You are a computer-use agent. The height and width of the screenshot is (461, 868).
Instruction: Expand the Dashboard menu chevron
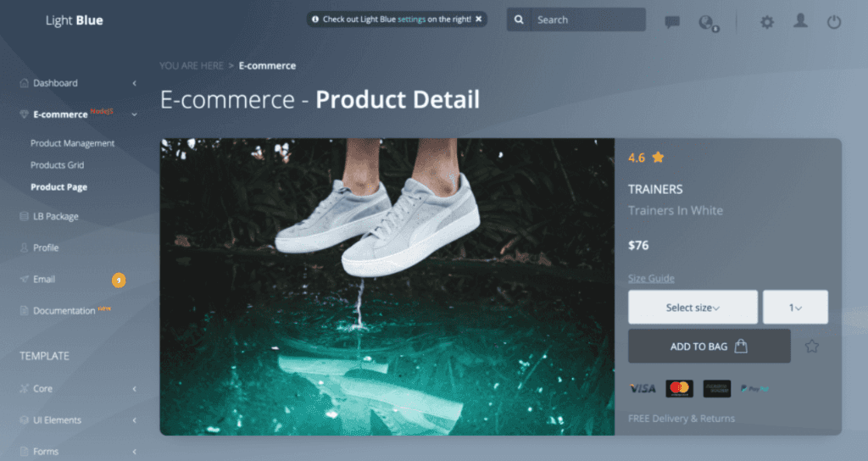pyautogui.click(x=135, y=83)
